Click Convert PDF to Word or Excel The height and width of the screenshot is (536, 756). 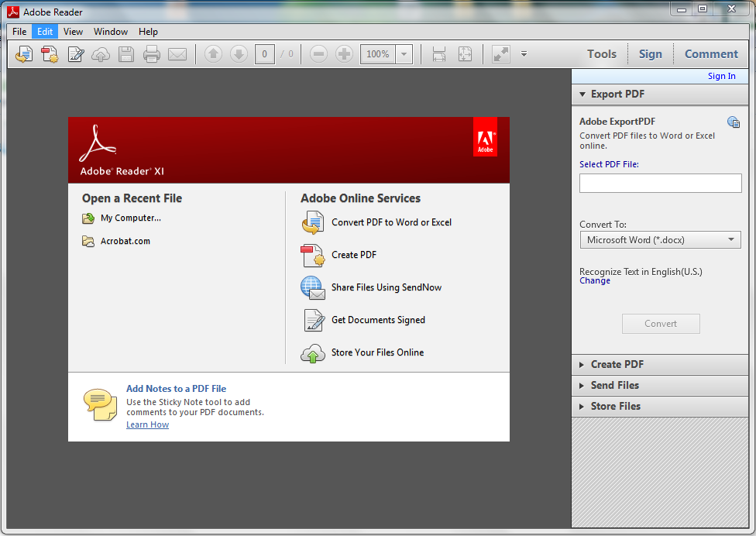click(391, 222)
